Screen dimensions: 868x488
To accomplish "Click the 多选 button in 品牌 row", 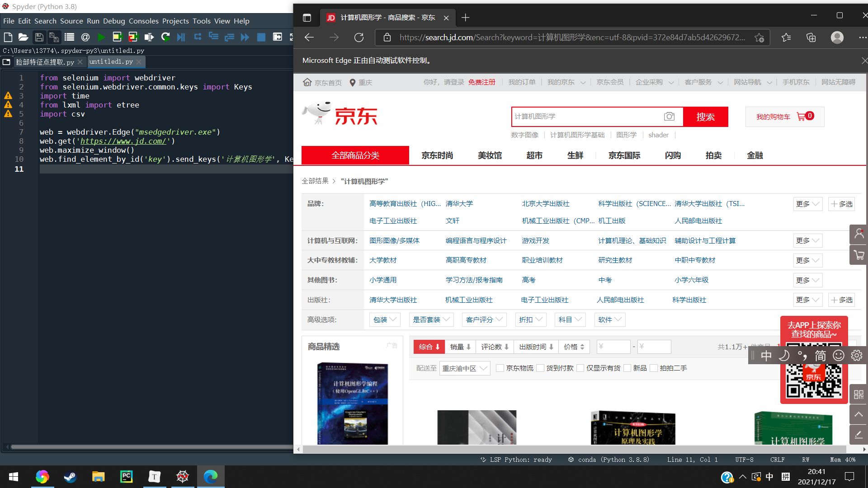I will click(x=842, y=204).
